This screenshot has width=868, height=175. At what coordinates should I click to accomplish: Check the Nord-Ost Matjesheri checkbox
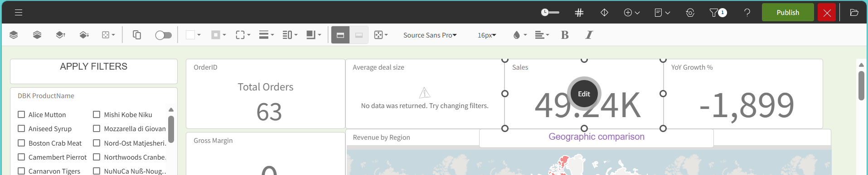click(x=97, y=143)
